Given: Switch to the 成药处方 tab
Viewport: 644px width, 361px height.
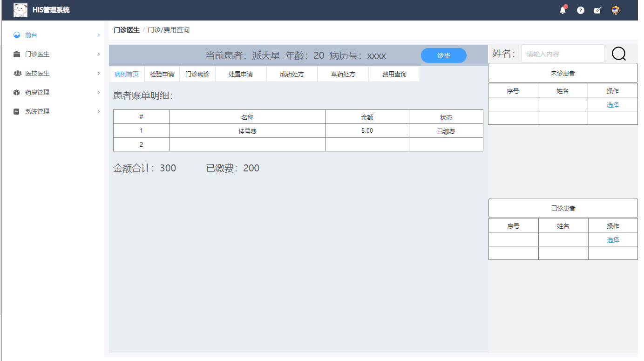Looking at the screenshot, I should (292, 74).
